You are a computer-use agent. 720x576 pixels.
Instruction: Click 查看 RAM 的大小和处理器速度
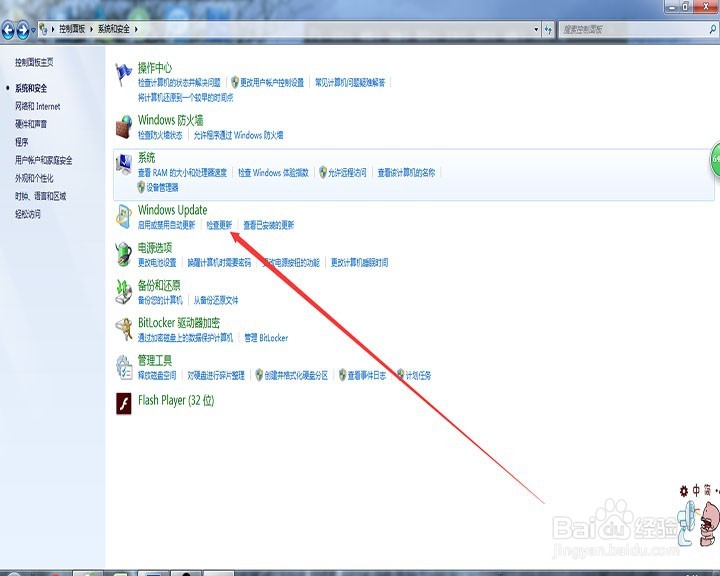182,173
